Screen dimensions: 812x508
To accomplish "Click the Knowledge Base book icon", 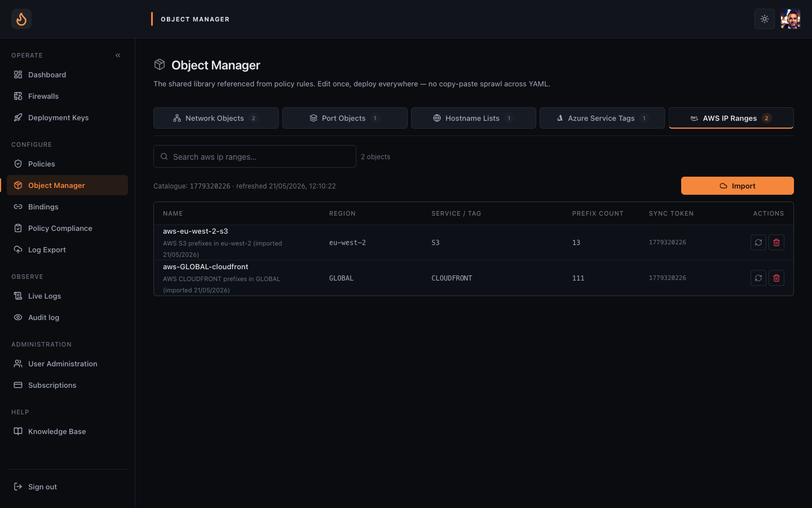I will 18,431.
